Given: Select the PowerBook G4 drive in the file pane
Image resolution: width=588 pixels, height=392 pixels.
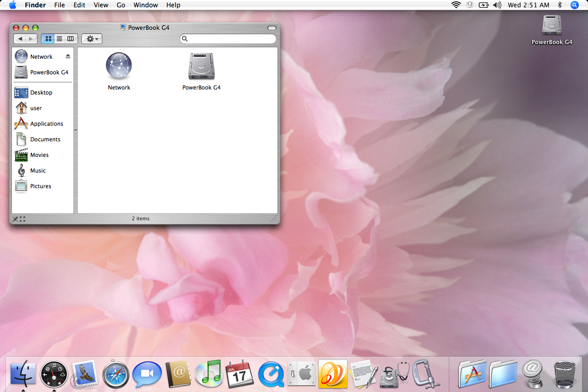Looking at the screenshot, I should pos(201,66).
